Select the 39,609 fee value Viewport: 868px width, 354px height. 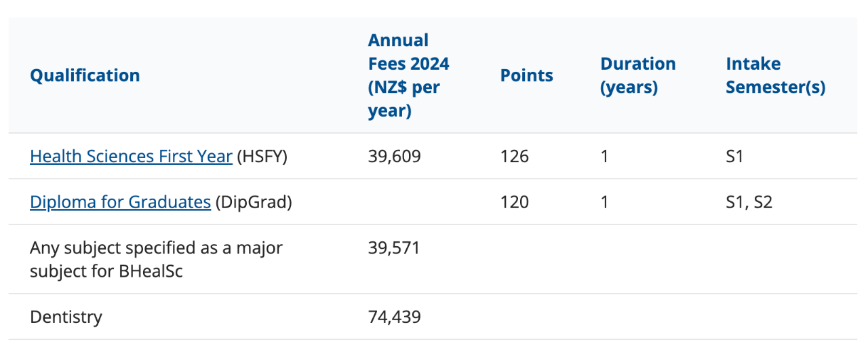[395, 157]
